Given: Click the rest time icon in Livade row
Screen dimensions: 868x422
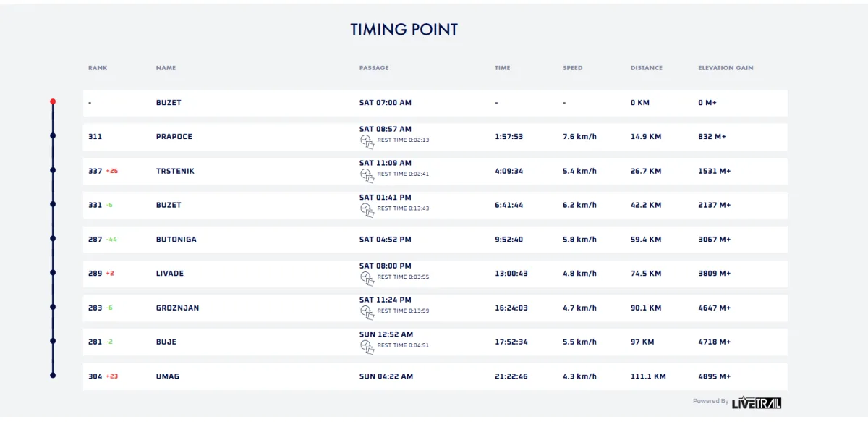Looking at the screenshot, I should 367,278.
